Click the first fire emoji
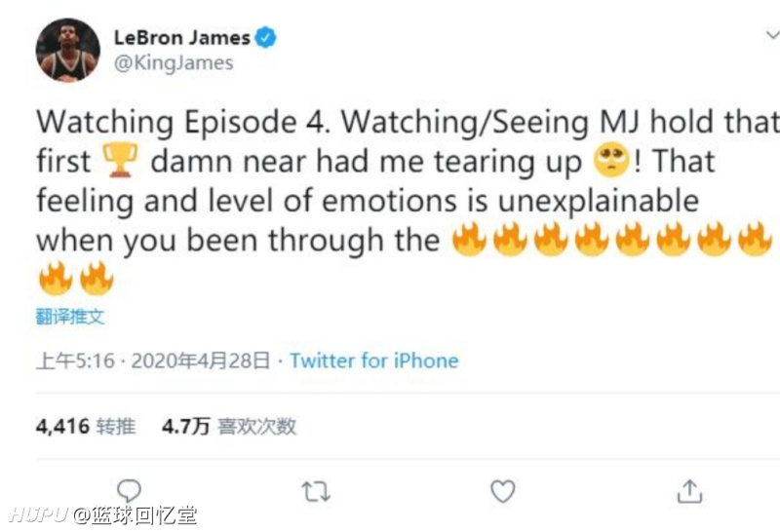Viewport: 780px width, 532px height. (469, 239)
